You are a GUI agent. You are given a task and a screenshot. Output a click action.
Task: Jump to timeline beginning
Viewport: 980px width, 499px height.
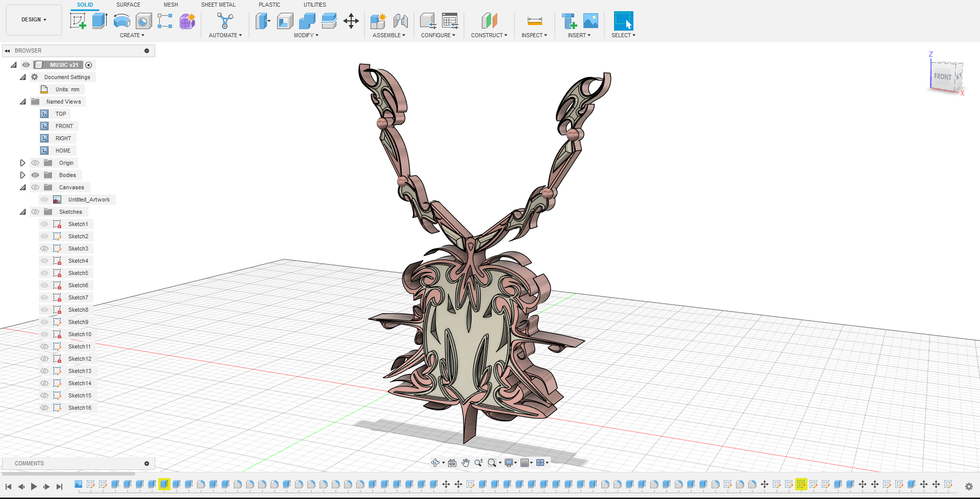pyautogui.click(x=8, y=487)
